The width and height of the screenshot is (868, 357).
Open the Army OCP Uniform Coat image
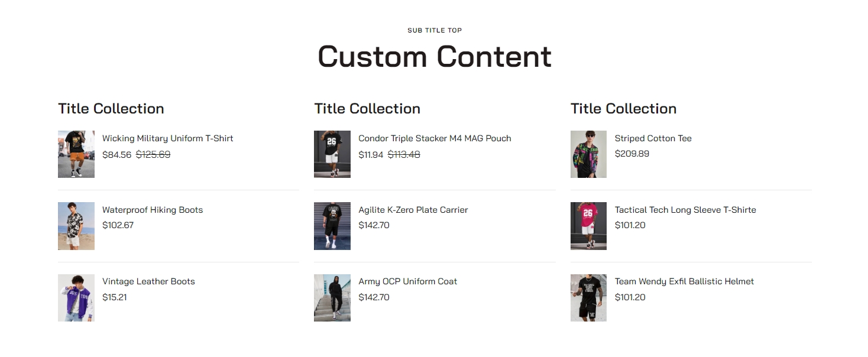point(332,297)
